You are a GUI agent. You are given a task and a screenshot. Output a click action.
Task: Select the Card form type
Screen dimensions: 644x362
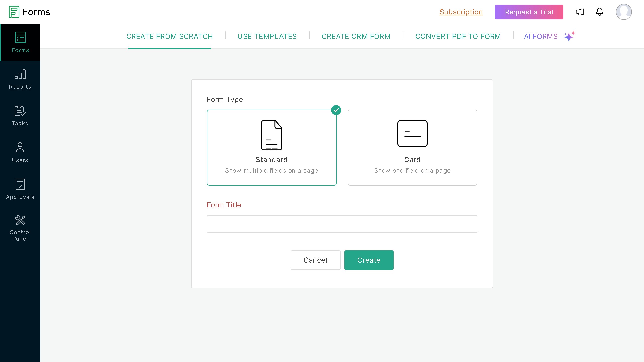click(x=412, y=148)
